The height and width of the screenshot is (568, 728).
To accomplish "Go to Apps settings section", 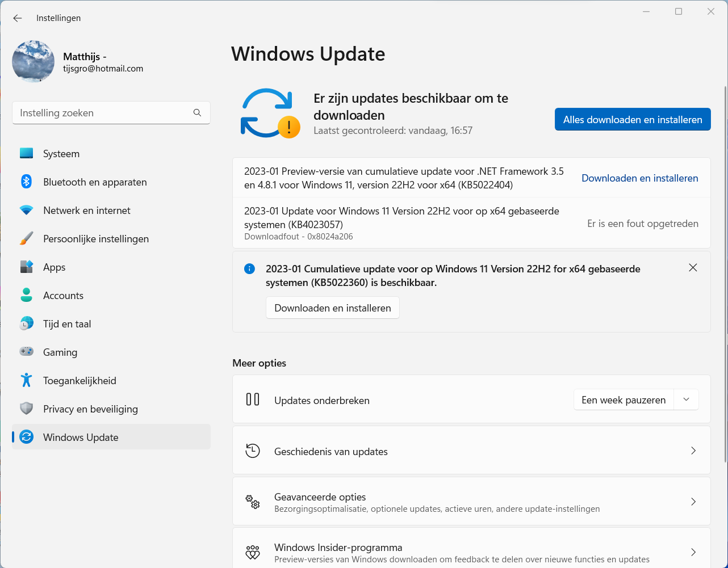I will click(x=55, y=267).
